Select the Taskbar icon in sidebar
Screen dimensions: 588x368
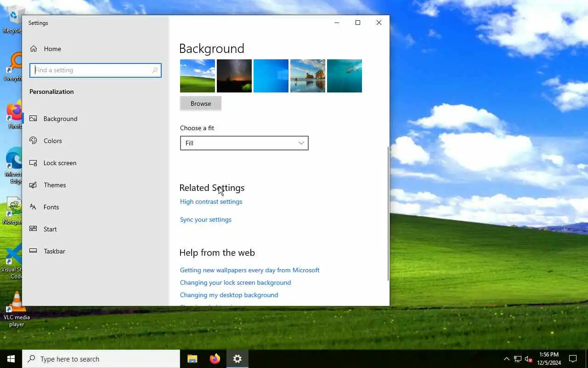coord(33,251)
